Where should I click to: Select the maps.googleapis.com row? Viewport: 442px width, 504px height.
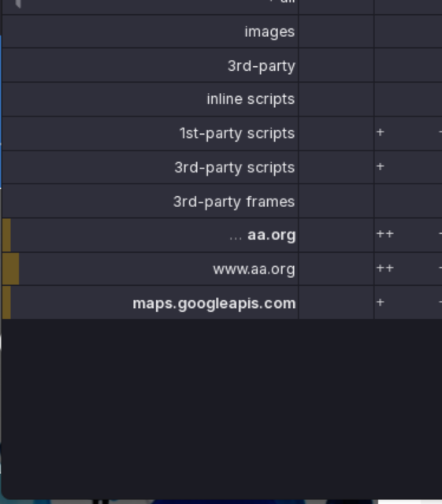150,302
